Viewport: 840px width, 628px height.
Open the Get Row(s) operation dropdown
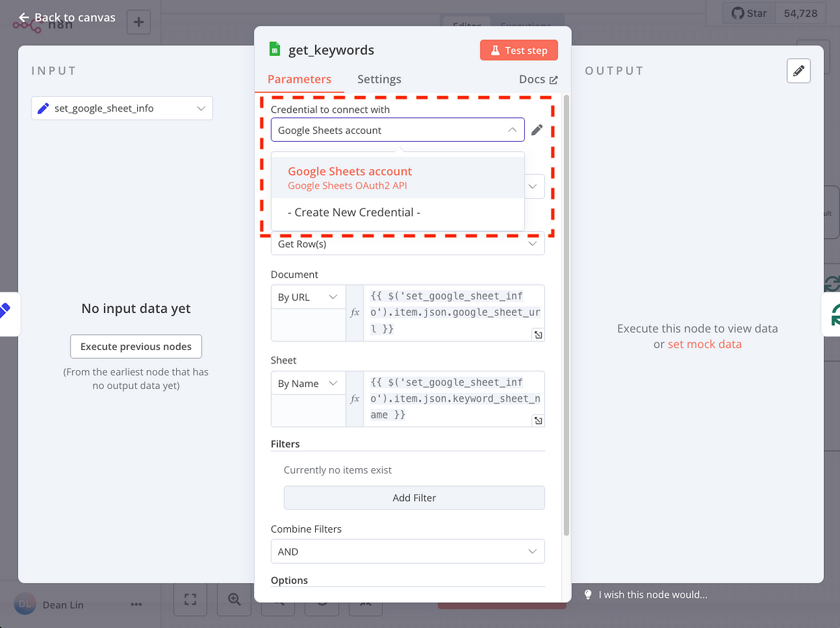point(408,244)
